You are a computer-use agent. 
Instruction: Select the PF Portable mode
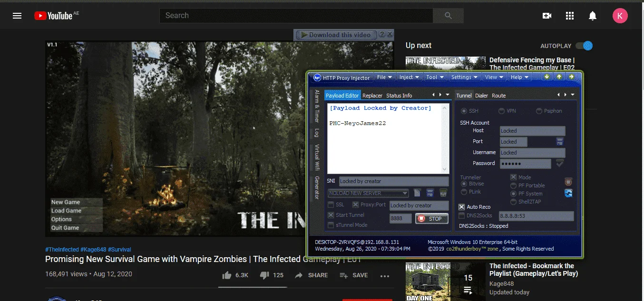pos(513,185)
